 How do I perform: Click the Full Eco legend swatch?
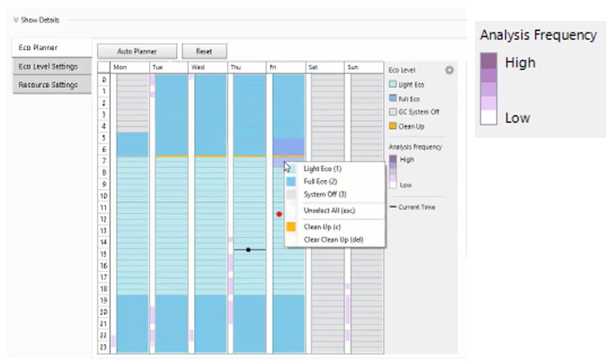(x=393, y=98)
